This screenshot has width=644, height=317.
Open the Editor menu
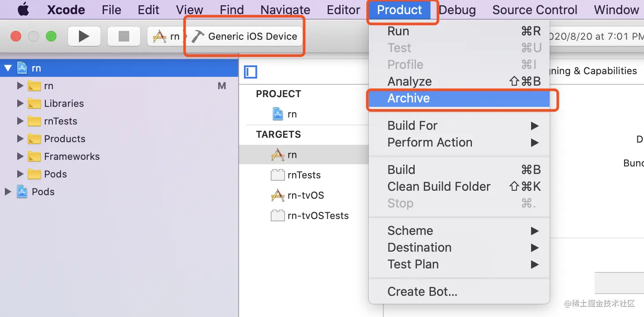pos(344,10)
